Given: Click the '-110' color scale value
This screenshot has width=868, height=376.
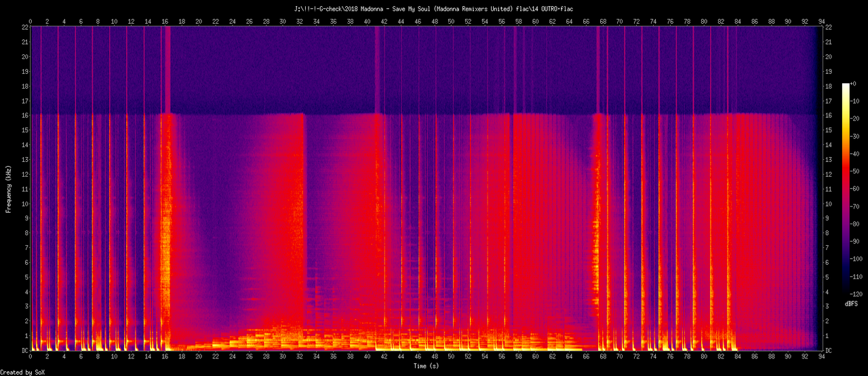Looking at the screenshot, I should tap(858, 276).
